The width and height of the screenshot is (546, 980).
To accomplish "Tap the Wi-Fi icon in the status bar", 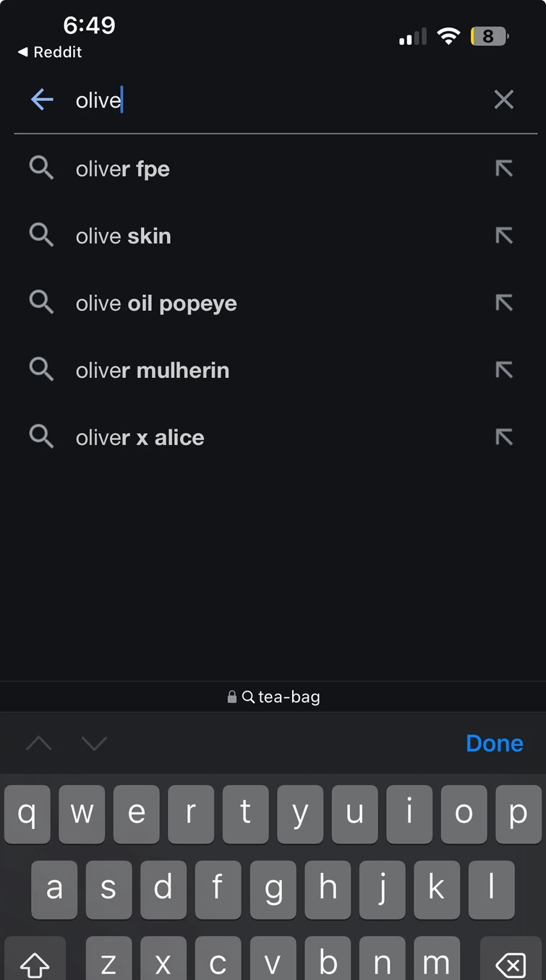I will pos(448,36).
